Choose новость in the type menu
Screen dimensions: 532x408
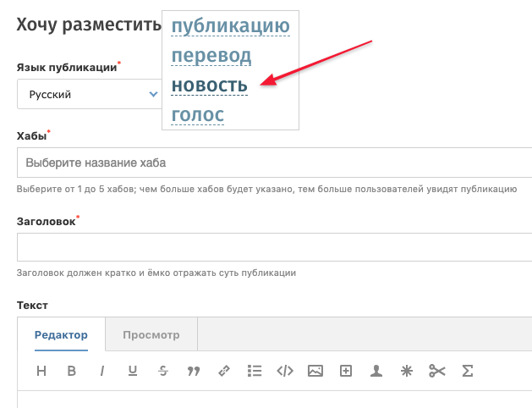[x=210, y=85]
